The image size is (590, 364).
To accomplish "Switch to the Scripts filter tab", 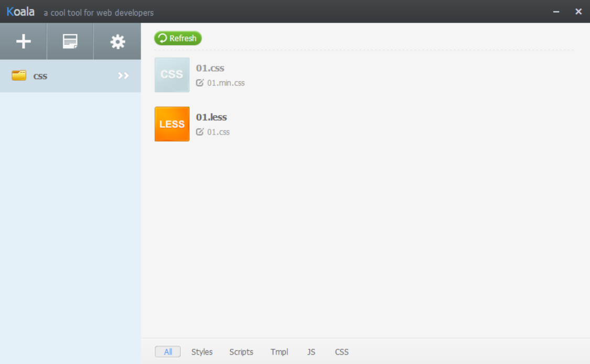I will (241, 352).
